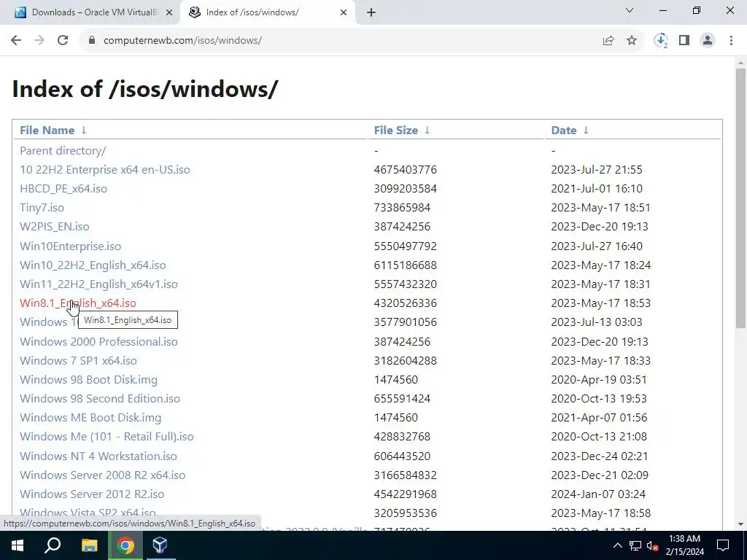747x560 pixels.
Task: Click the scrollbar down arrow
Action: click(740, 524)
